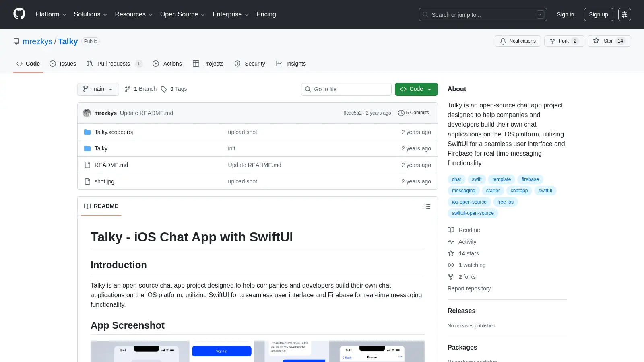View the 1 Branch link
This screenshot has width=644, height=362.
coord(140,89)
